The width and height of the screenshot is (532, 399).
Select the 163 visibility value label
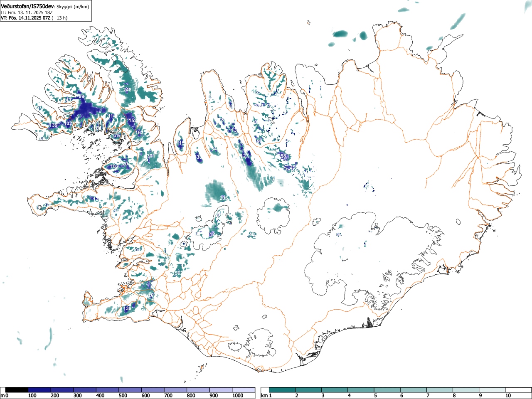click(x=139, y=133)
